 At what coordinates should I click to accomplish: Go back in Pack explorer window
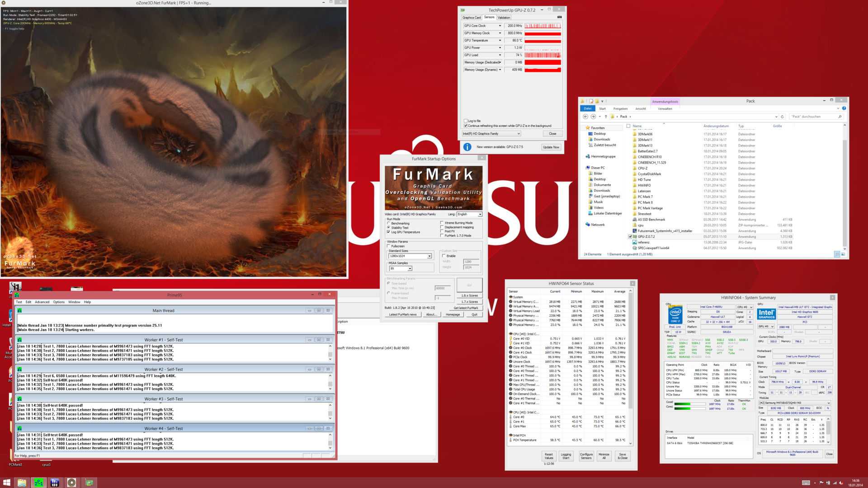click(585, 117)
